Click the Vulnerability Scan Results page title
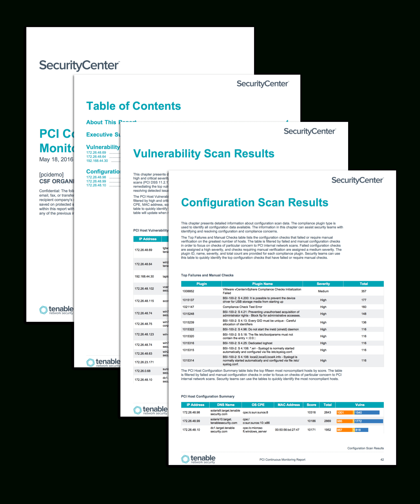This screenshot has height=504, width=420. [x=204, y=154]
